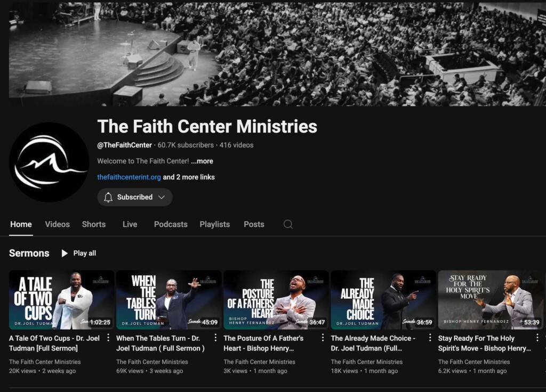Viewport: 546px width, 392px height.
Task: Open The Already Made Choice thumbnail
Action: point(383,300)
